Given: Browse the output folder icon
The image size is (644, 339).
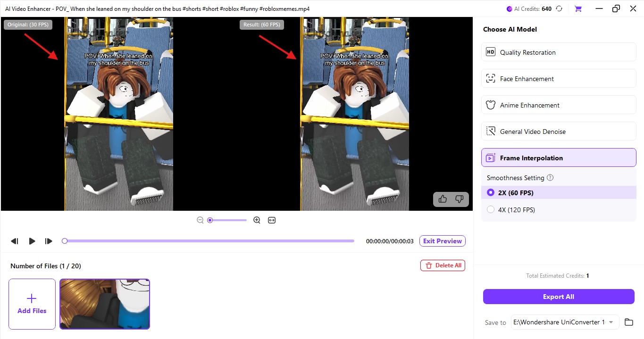Looking at the screenshot, I should (x=628, y=322).
